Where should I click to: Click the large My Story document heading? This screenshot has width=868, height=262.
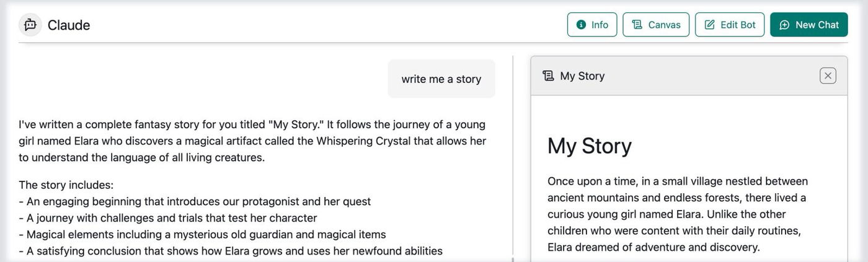(590, 146)
